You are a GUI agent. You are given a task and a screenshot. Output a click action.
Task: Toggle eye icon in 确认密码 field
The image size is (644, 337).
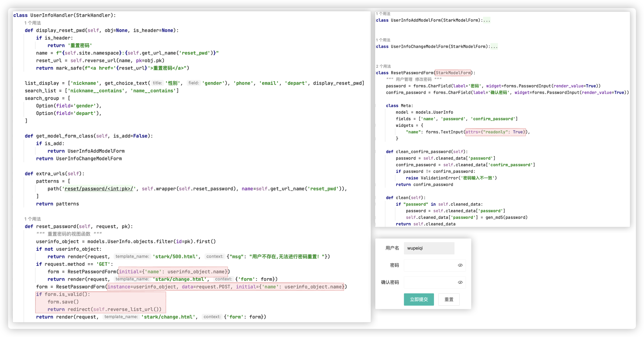pos(460,282)
